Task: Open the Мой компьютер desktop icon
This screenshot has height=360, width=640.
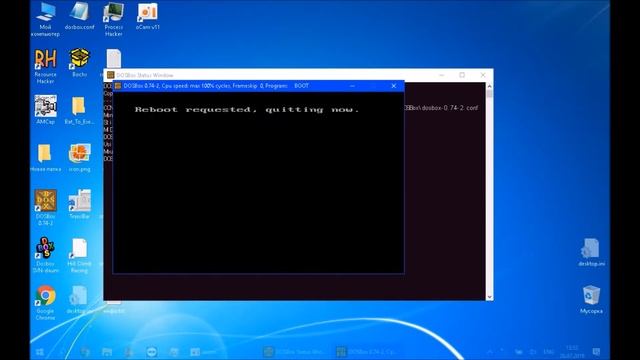Action: coord(45,19)
